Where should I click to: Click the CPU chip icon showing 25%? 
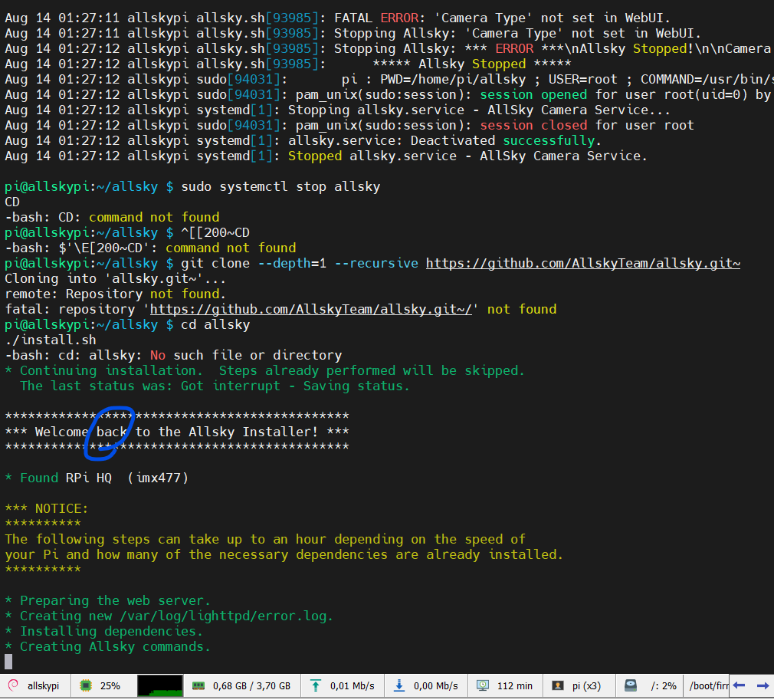pyautogui.click(x=86, y=685)
